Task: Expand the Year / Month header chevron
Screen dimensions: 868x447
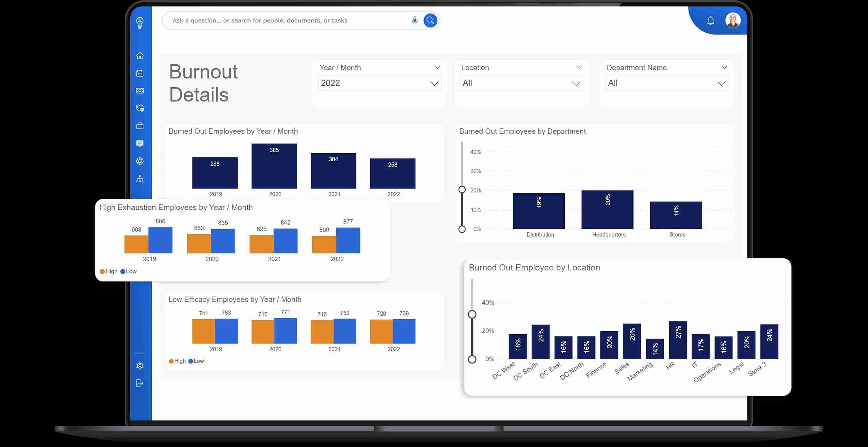Action: coord(437,67)
